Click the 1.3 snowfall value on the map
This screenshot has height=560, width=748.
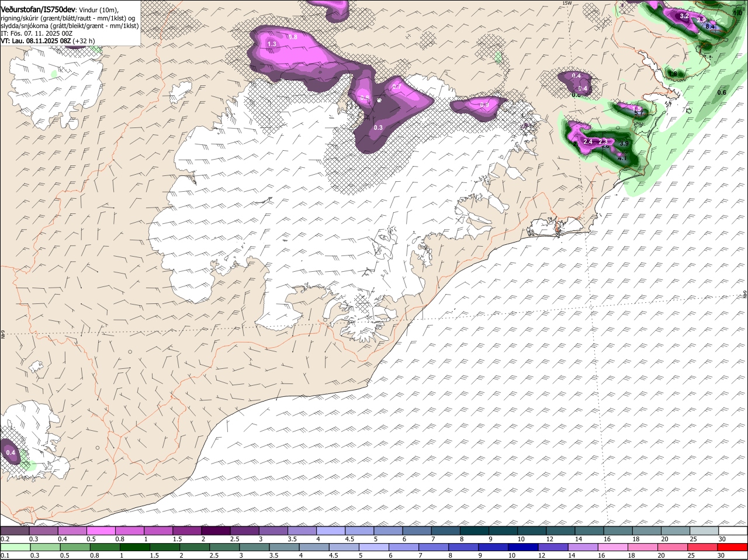point(272,44)
